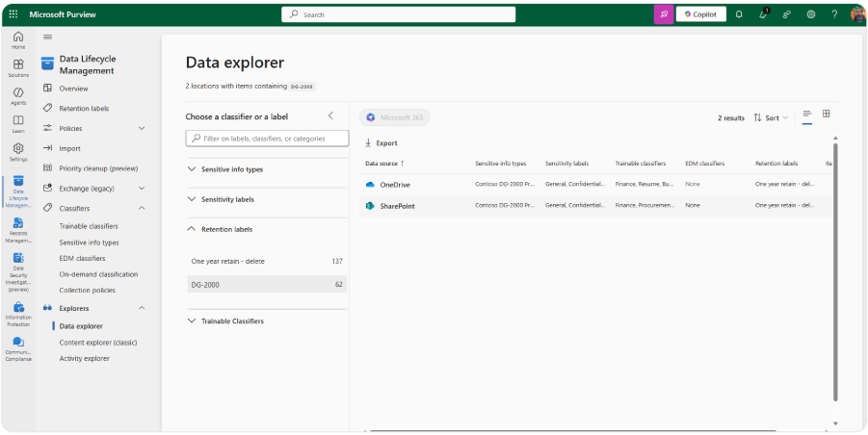This screenshot has height=435, width=868.
Task: Open the alert bell with badge 1
Action: pyautogui.click(x=763, y=13)
